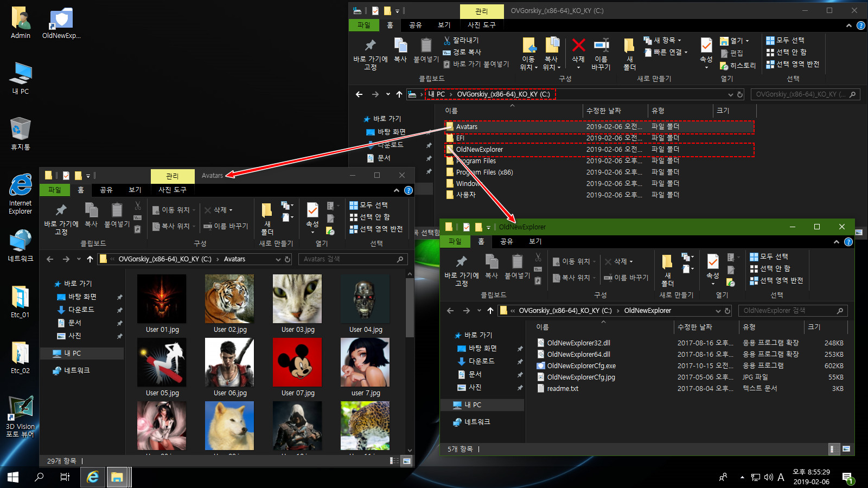Click the taskbar search magnifier icon
This screenshot has width=868, height=488.
39,477
